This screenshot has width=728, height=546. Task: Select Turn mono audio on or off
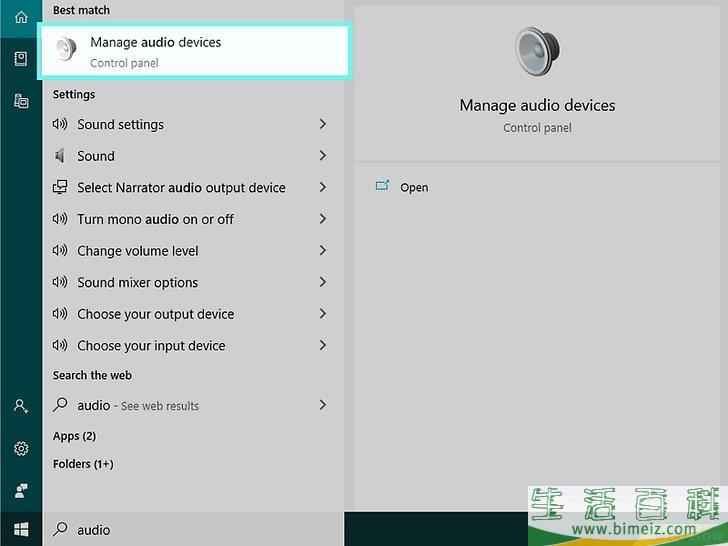click(155, 219)
